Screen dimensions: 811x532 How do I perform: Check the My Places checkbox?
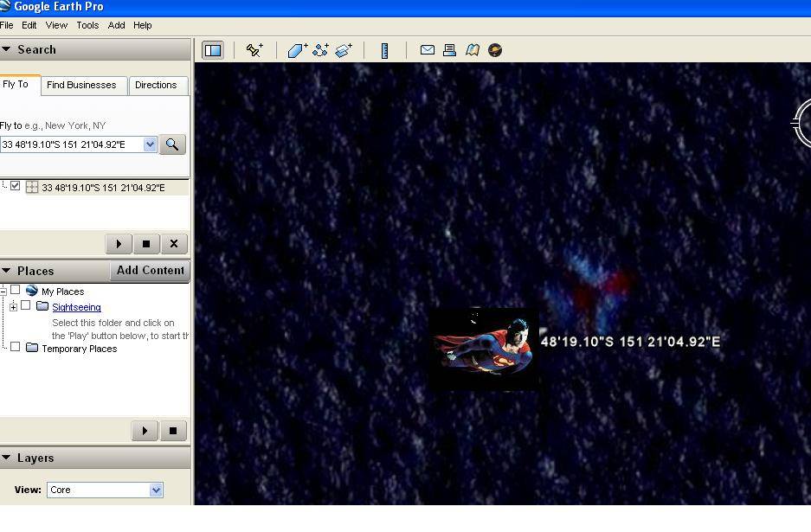click(x=15, y=291)
